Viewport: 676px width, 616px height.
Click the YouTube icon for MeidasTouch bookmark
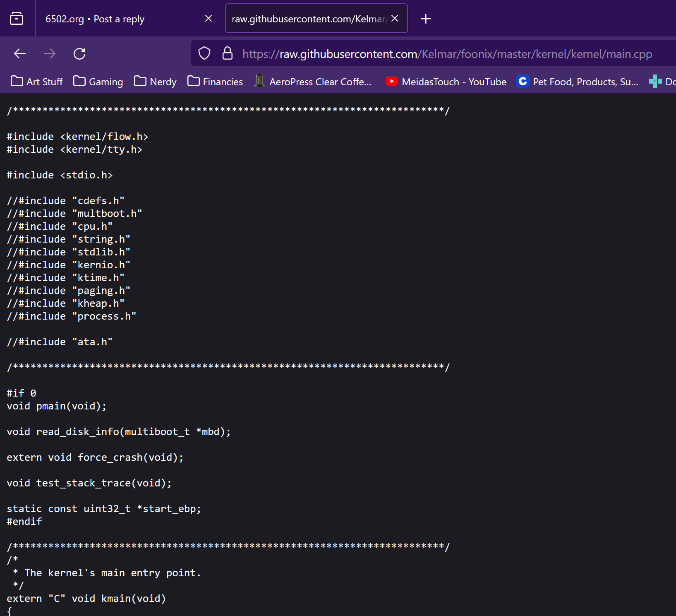click(x=391, y=82)
